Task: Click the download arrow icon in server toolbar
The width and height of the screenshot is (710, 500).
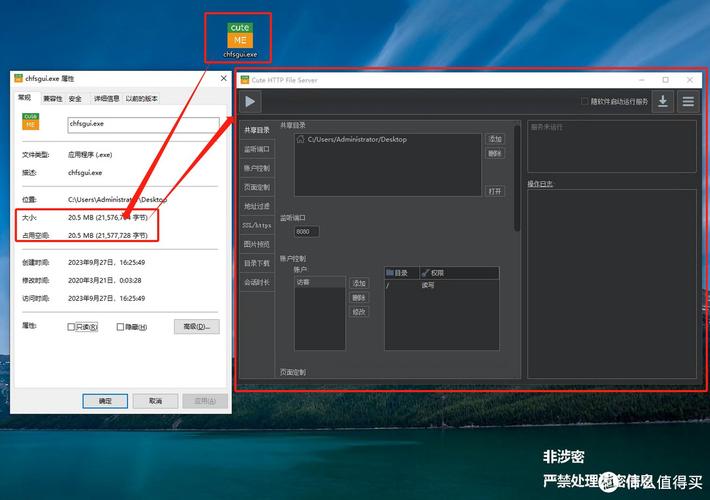Action: [663, 101]
